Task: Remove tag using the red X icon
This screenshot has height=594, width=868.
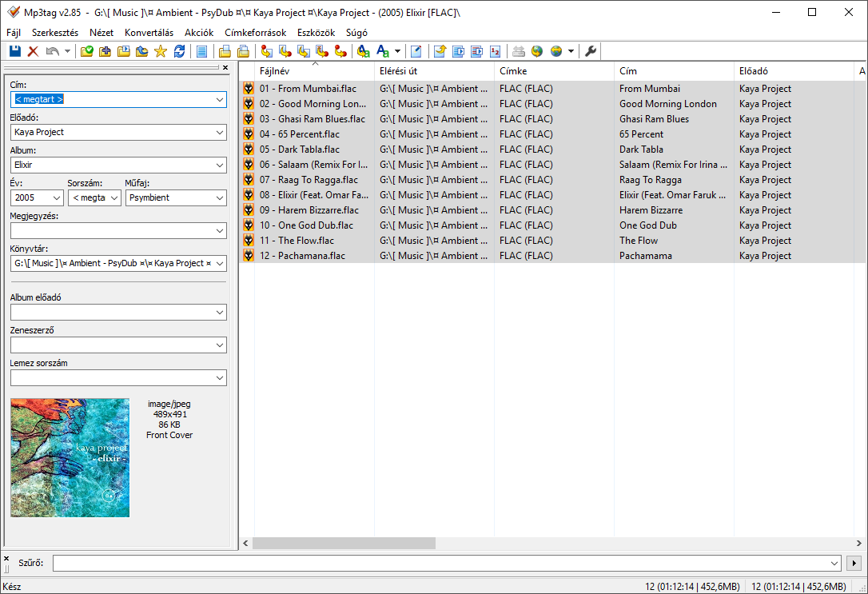Action: 34,51
